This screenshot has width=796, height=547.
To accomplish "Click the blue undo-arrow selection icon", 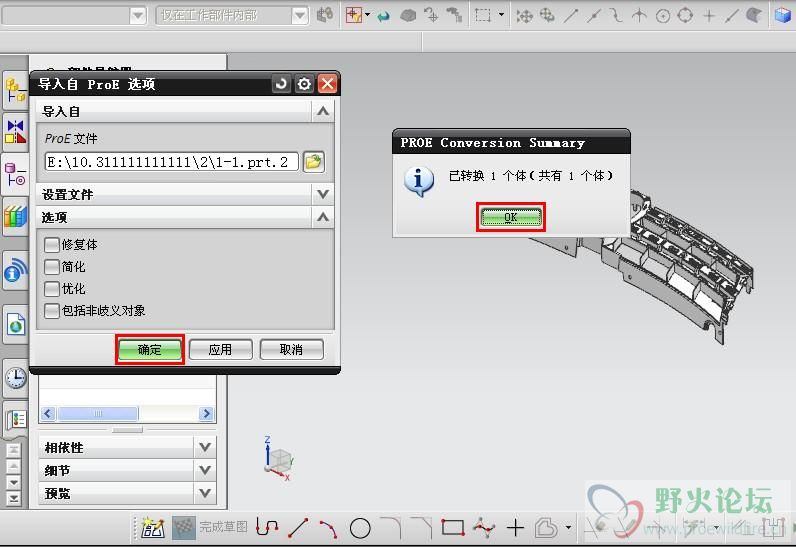I will point(384,16).
